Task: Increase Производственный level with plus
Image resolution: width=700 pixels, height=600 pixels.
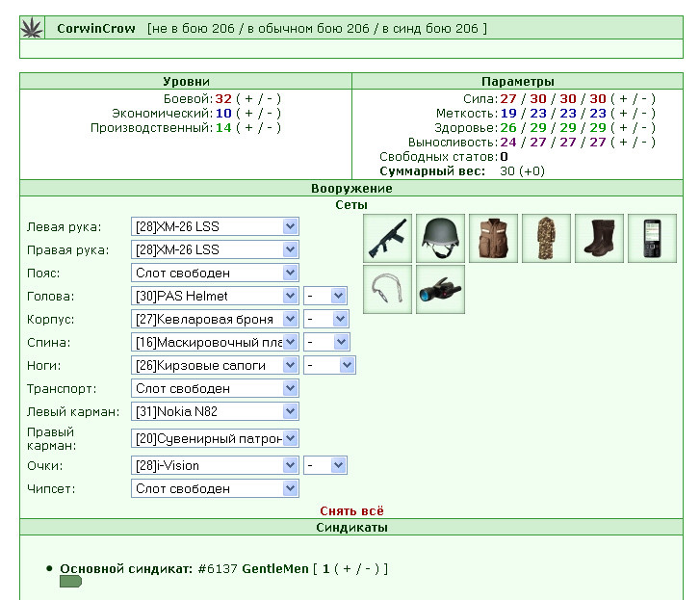Action: click(x=248, y=128)
